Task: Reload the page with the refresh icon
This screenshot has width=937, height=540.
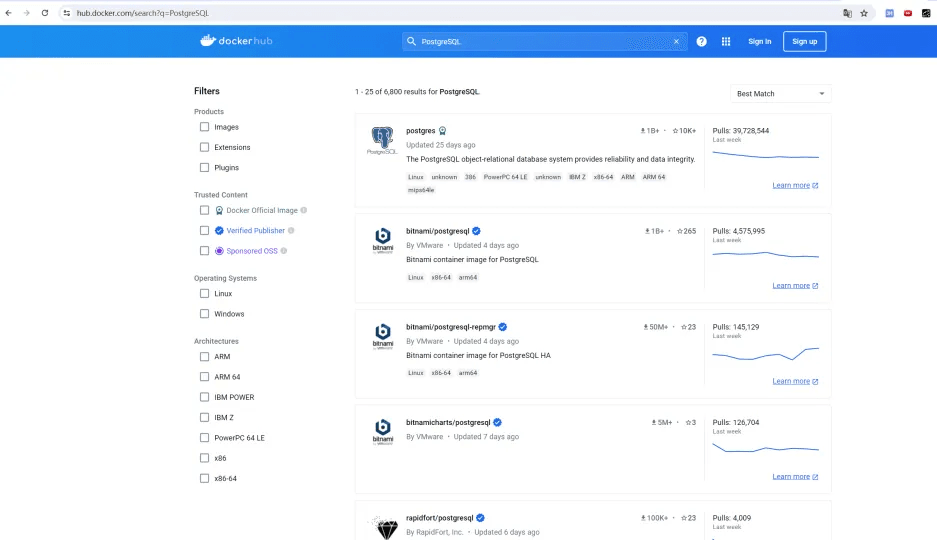Action: (x=45, y=13)
